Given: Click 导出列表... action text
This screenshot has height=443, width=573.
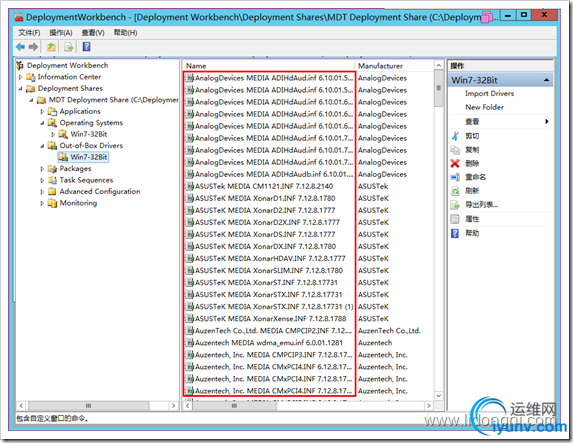Looking at the screenshot, I should click(481, 205).
